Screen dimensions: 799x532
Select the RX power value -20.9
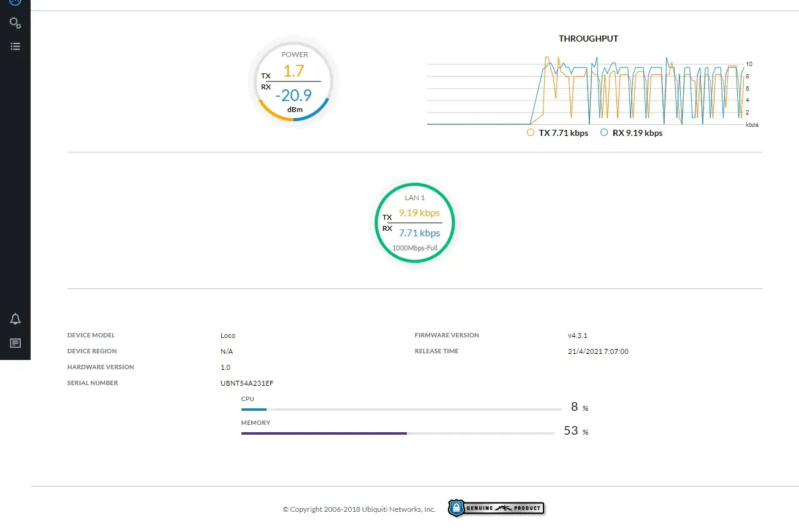pyautogui.click(x=293, y=95)
